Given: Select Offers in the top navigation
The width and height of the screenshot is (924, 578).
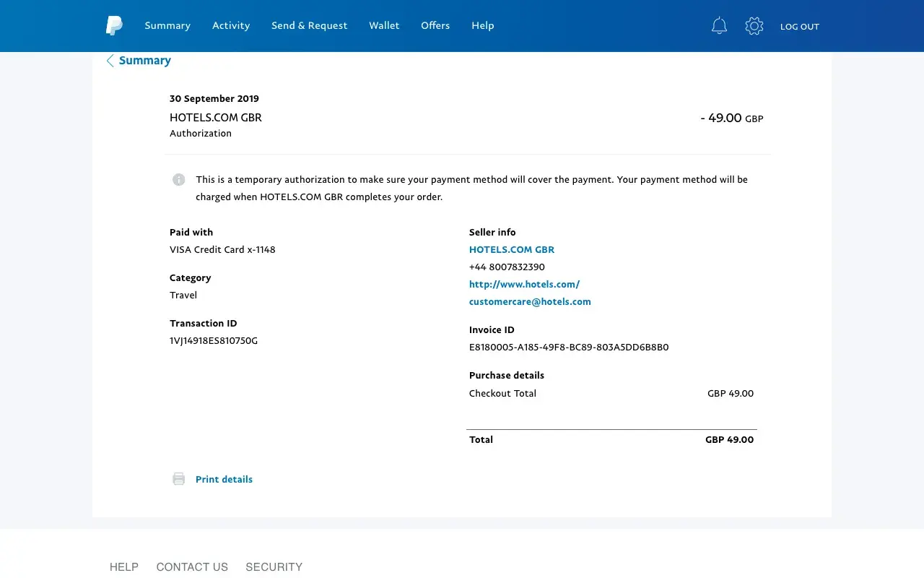Looking at the screenshot, I should point(435,26).
